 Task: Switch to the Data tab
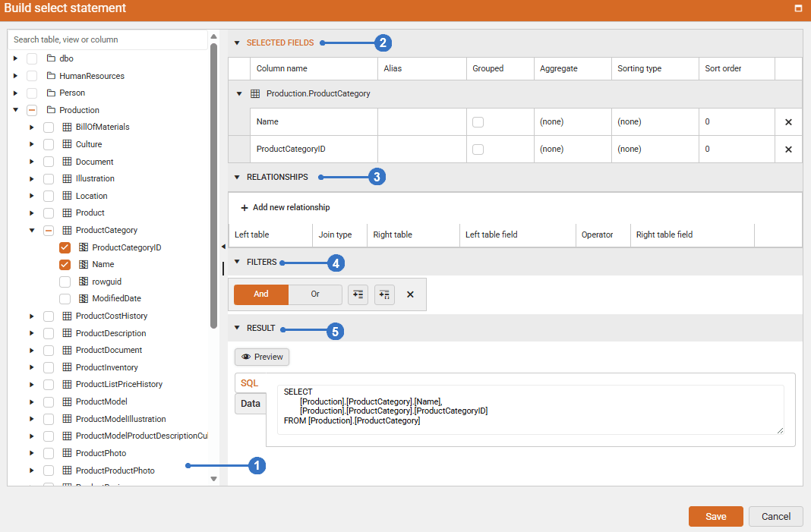tap(251, 403)
